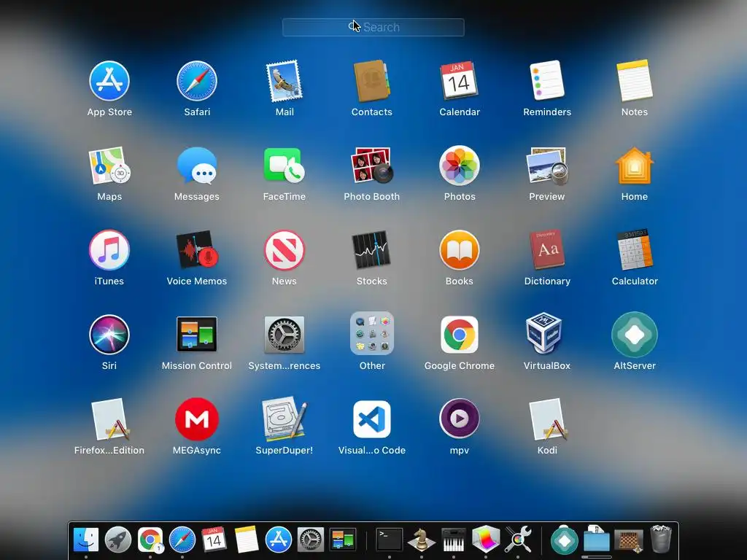Open Chrome from the Dock

coord(150,540)
